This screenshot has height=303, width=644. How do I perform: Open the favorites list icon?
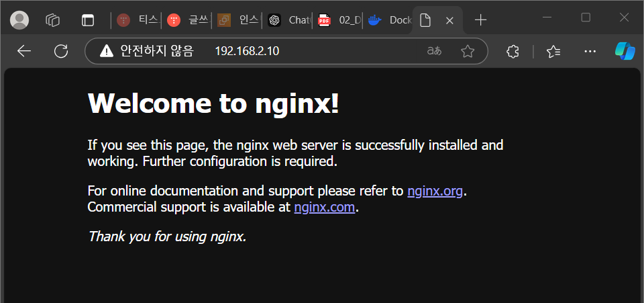(553, 51)
